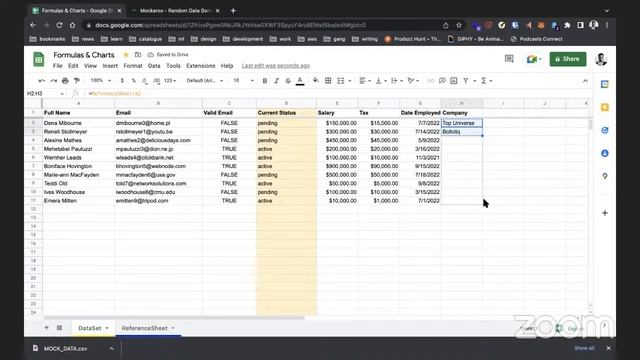
Task: Select the Paint format tool
Action: pos(76,81)
